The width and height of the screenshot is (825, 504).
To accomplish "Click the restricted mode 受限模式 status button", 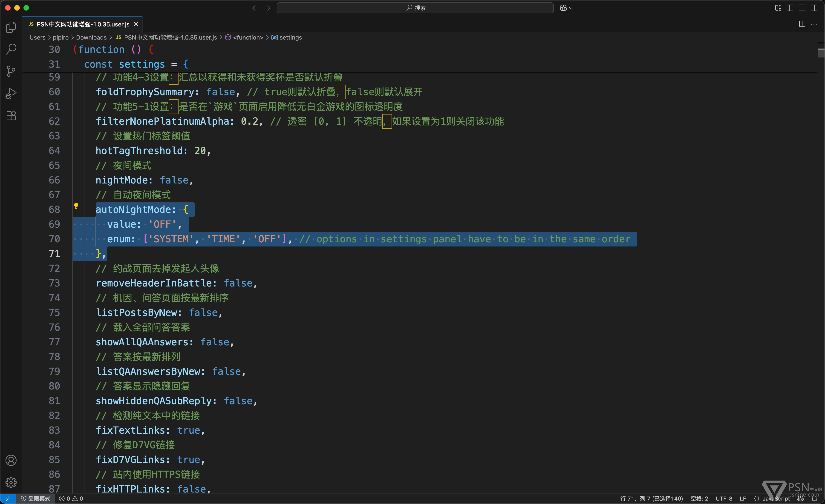I will (x=36, y=499).
